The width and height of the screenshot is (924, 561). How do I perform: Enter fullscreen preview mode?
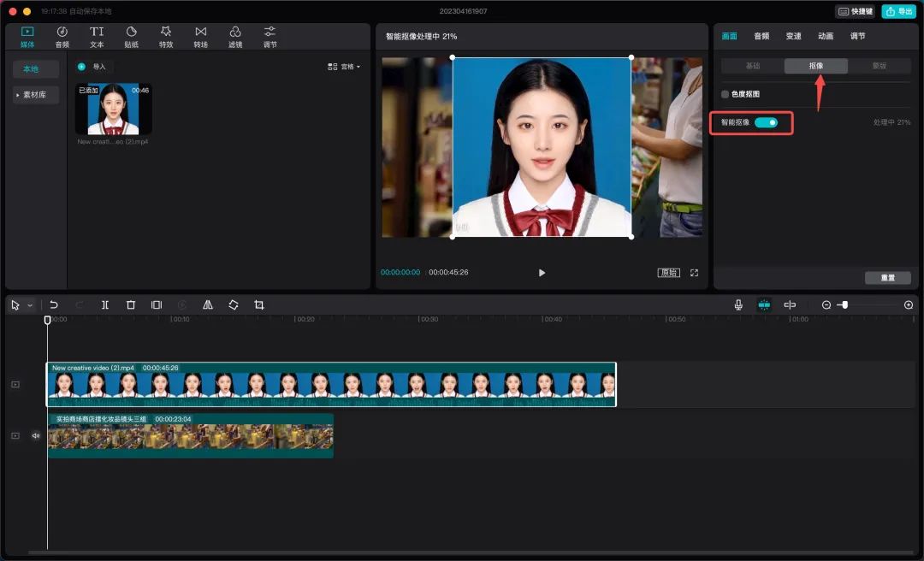coord(694,273)
